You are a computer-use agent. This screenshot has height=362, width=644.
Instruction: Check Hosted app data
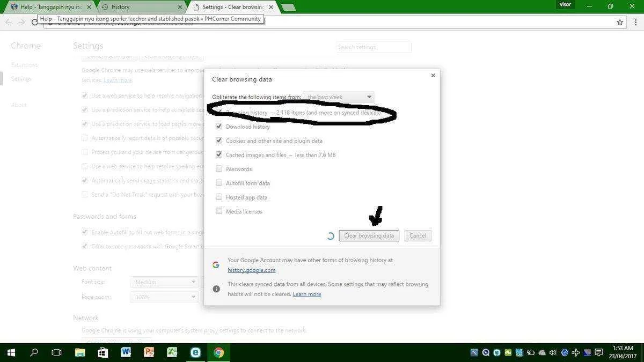219,197
